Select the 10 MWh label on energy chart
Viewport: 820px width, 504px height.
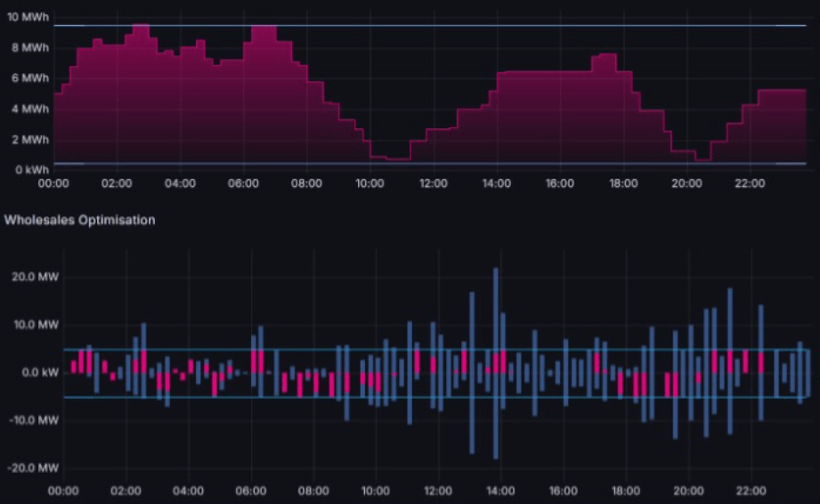[27, 17]
